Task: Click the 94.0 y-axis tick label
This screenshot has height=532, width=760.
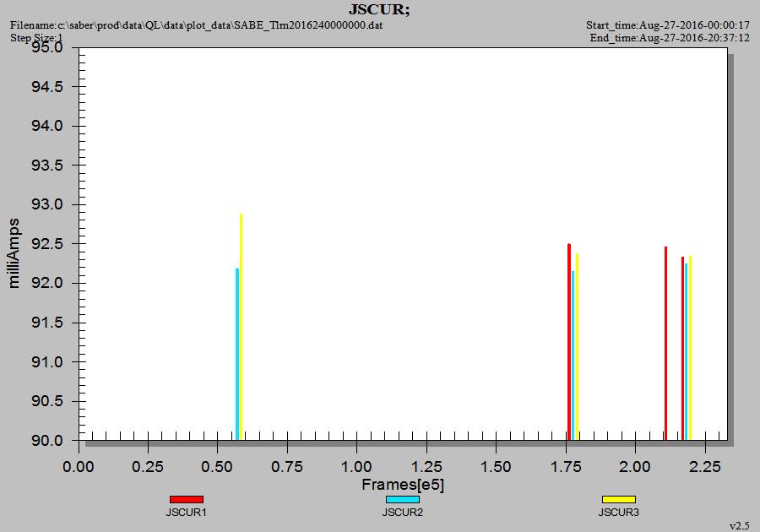Action: [47, 126]
